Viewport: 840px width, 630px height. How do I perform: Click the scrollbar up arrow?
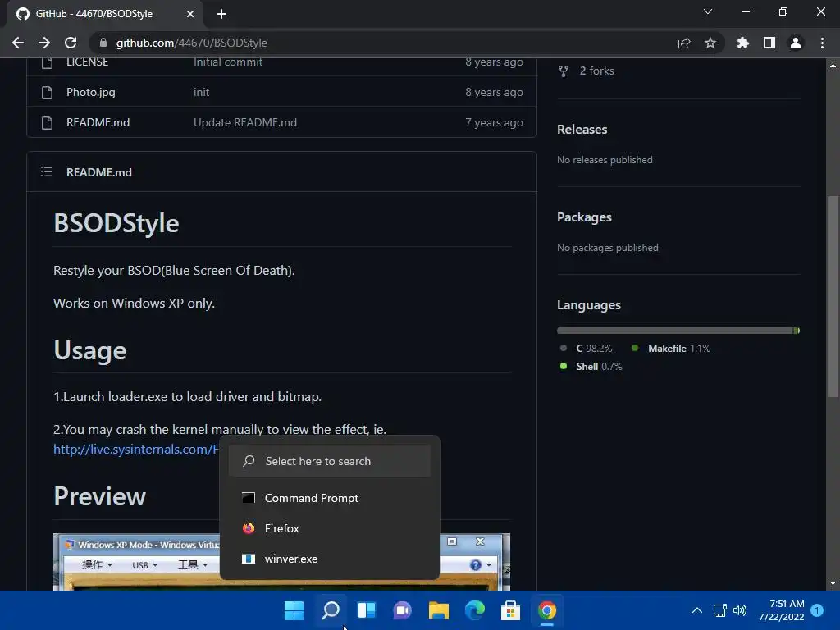(x=833, y=66)
